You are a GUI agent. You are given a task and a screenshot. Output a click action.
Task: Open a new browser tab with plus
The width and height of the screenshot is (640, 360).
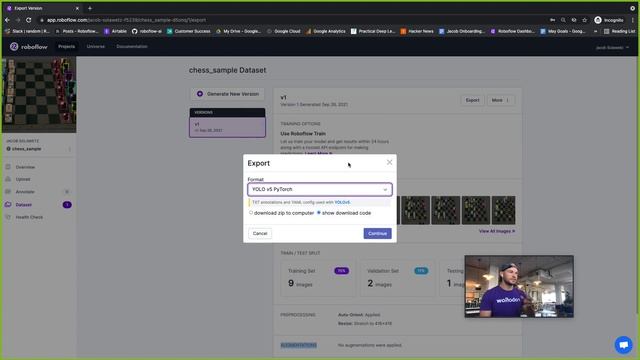(x=90, y=8)
